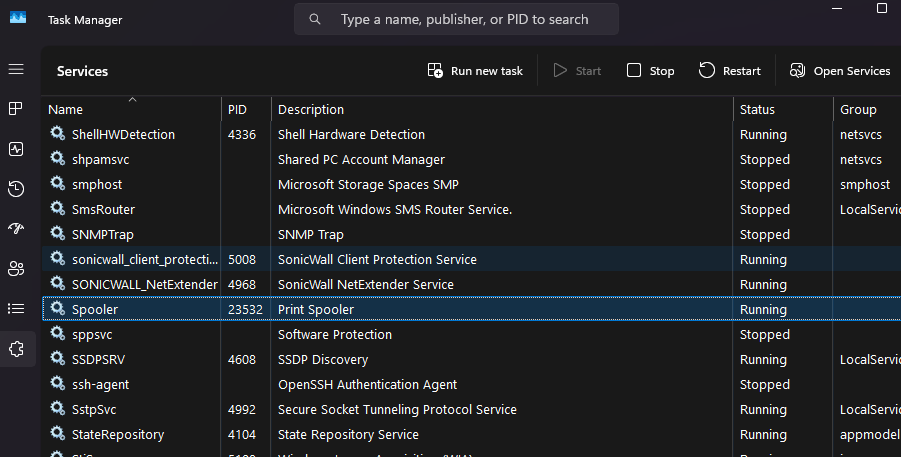Image resolution: width=901 pixels, height=457 pixels.
Task: Click Shared PC Account Manager description
Action: 361,160
